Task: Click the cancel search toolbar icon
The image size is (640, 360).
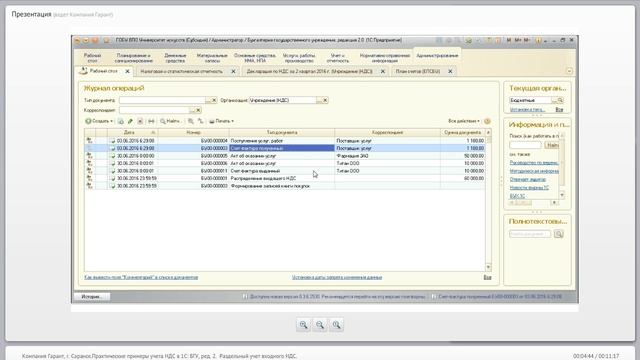Action: (x=191, y=121)
